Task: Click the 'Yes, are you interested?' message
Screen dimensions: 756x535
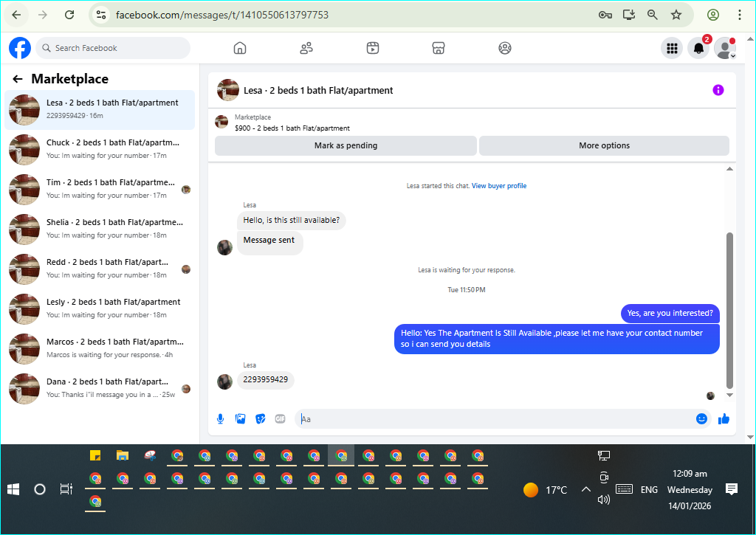Action: click(670, 314)
